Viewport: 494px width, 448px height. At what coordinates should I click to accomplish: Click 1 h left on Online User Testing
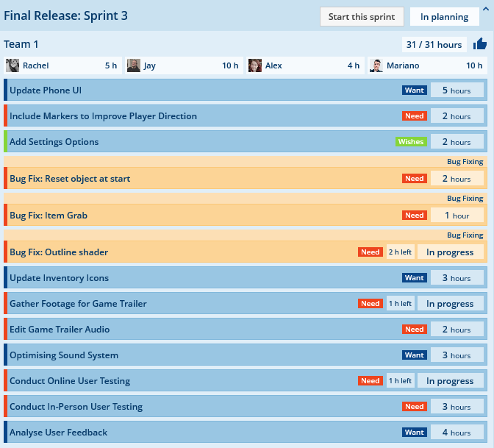(x=401, y=381)
